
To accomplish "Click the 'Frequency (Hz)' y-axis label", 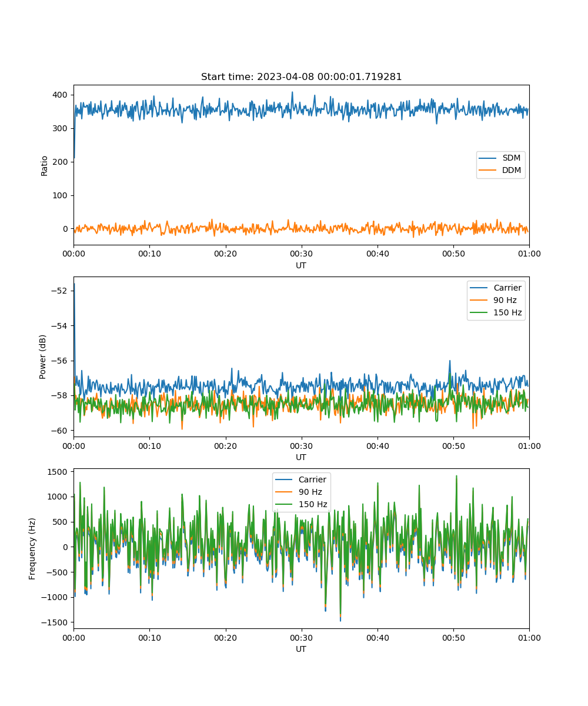I will 33,549.
